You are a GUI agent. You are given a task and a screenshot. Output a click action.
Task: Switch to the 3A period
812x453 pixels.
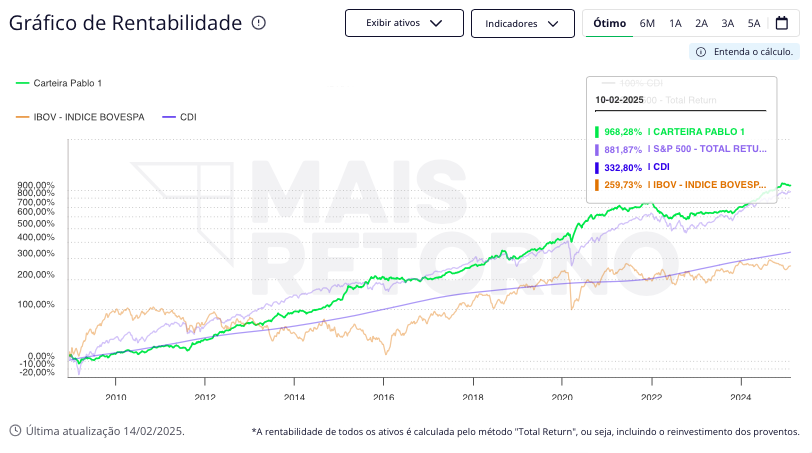pyautogui.click(x=727, y=23)
